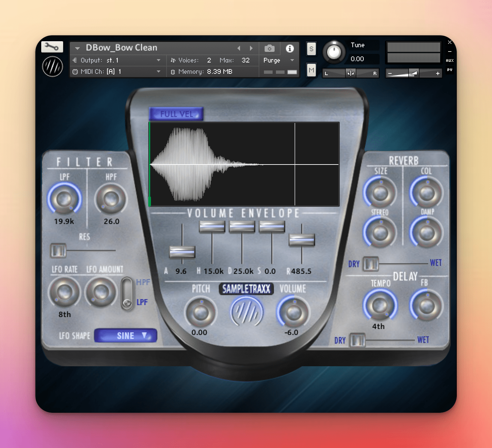Viewport: 492px width, 448px height.
Task: Mute the instrument with M button
Action: 311,70
